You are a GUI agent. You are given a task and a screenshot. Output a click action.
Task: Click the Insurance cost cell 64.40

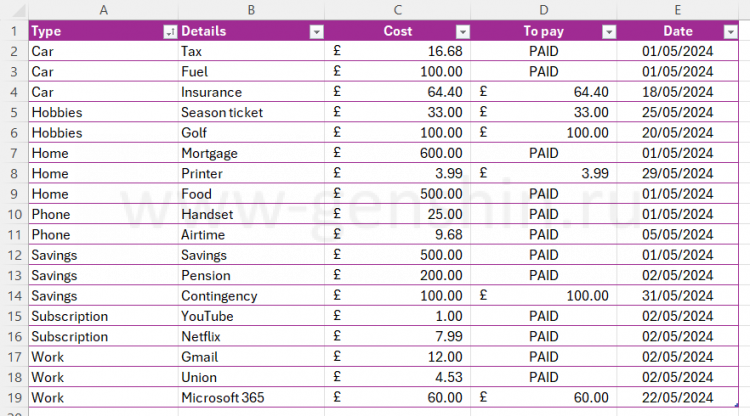pos(397,92)
